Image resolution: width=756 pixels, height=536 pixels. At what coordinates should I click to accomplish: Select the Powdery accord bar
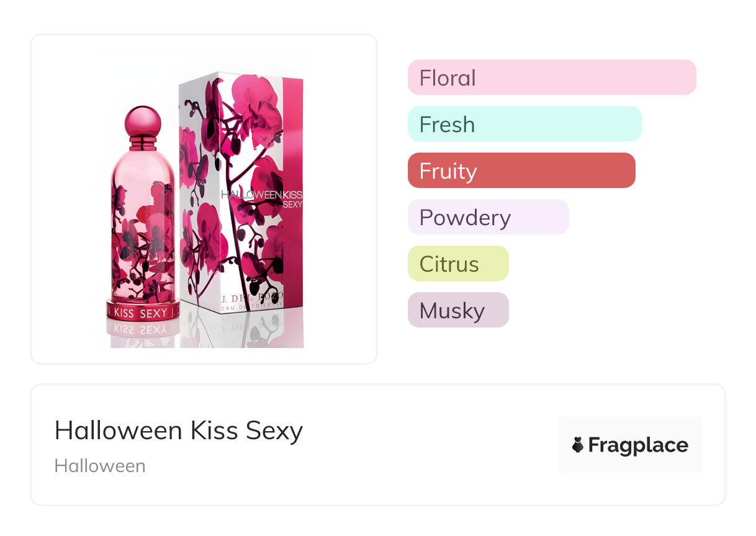click(488, 217)
